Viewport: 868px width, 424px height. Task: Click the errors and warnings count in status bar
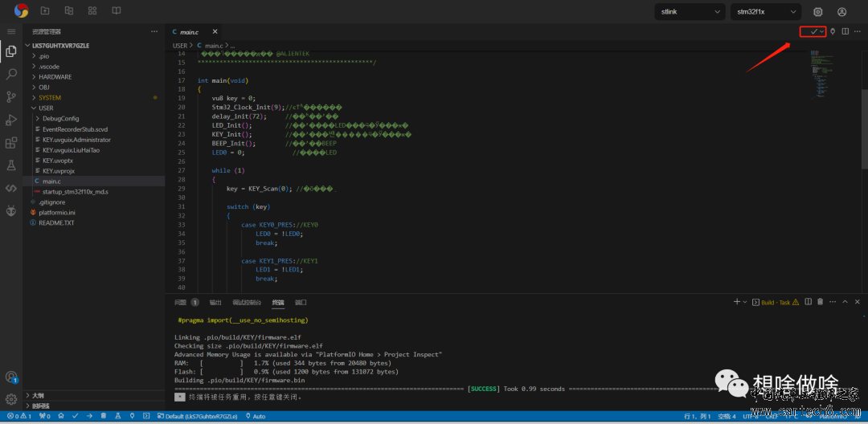[19, 416]
